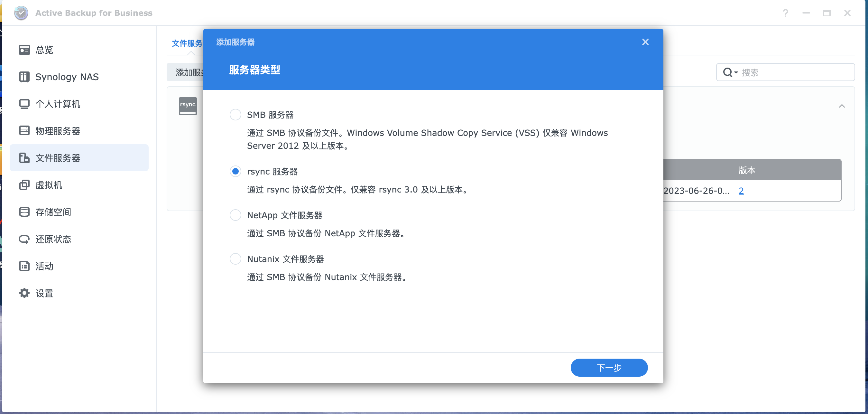The image size is (868, 414).
Task: Go to 存储空间 in the sidebar
Action: click(x=79, y=212)
